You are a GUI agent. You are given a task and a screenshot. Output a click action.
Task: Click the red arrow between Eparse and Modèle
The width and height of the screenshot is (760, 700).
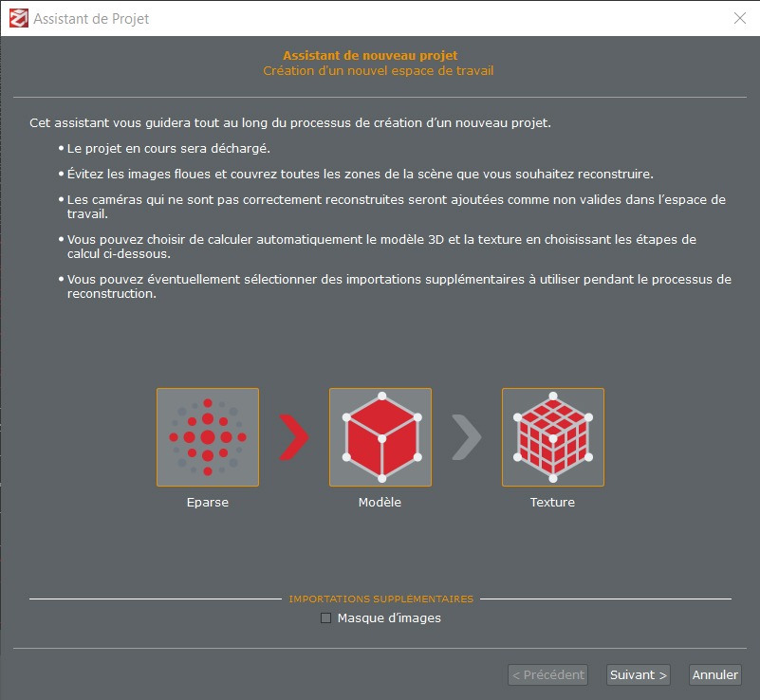294,437
